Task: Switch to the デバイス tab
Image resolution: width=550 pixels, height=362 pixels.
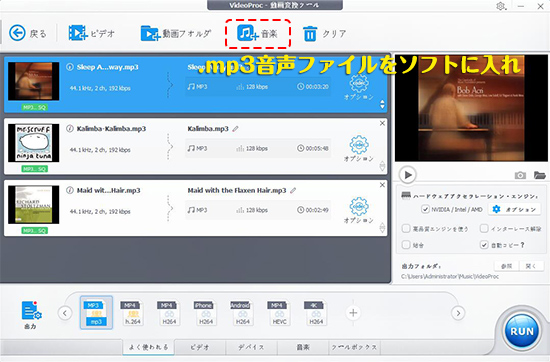Action: 251,347
